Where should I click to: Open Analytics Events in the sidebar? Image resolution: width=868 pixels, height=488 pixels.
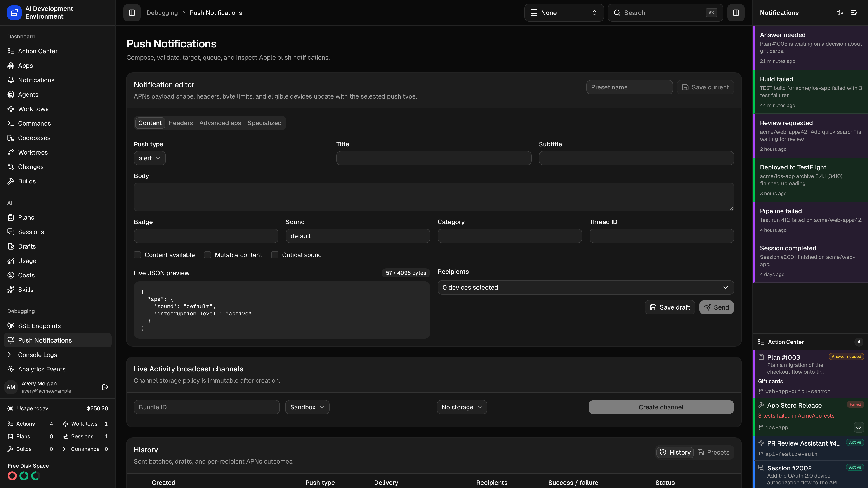(58, 369)
